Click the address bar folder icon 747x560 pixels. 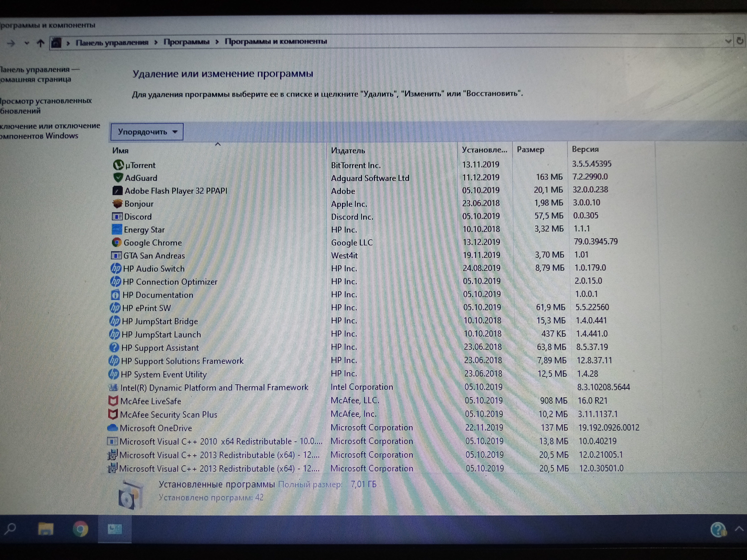(x=56, y=43)
